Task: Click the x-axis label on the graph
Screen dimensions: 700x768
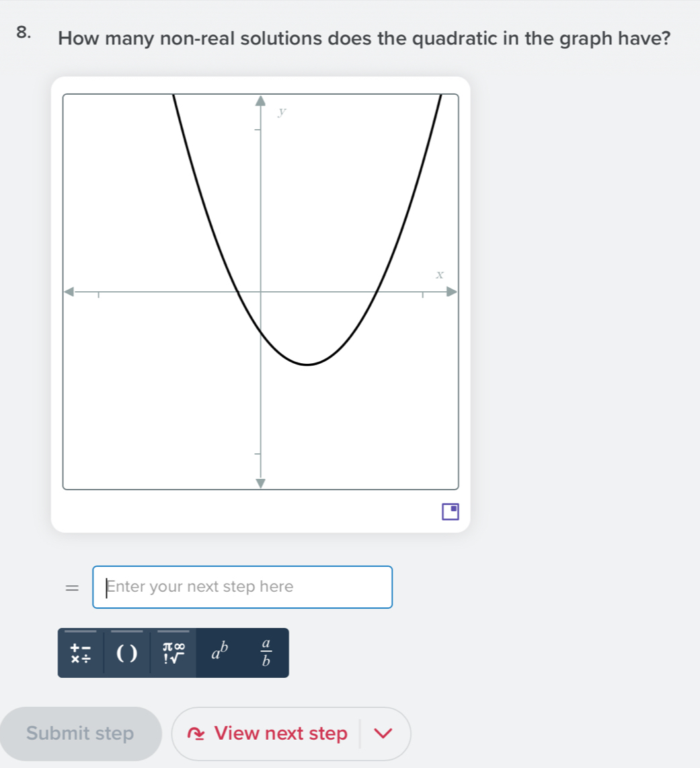Action: (439, 274)
